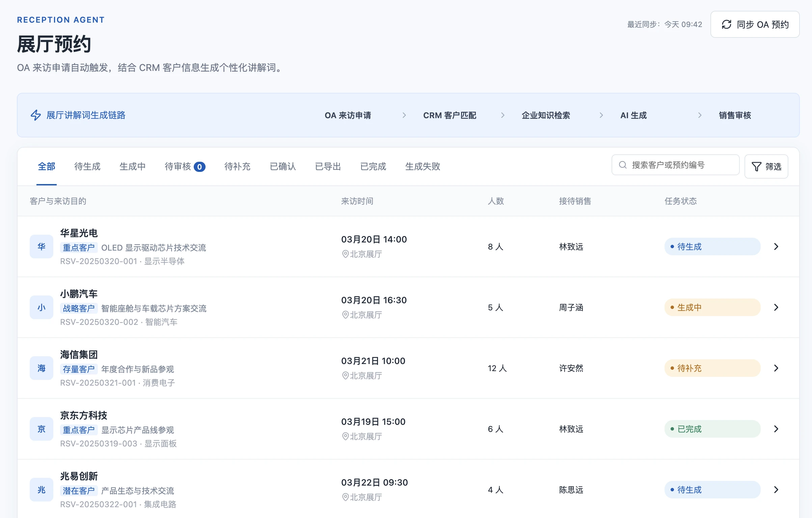
Task: Click the 小 avatar icon
Action: point(42,307)
